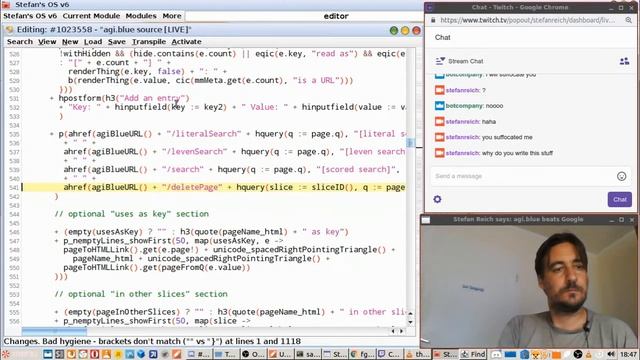The height and width of the screenshot is (360, 640).
Task: Open the New menu in editor
Action: click(x=70, y=42)
